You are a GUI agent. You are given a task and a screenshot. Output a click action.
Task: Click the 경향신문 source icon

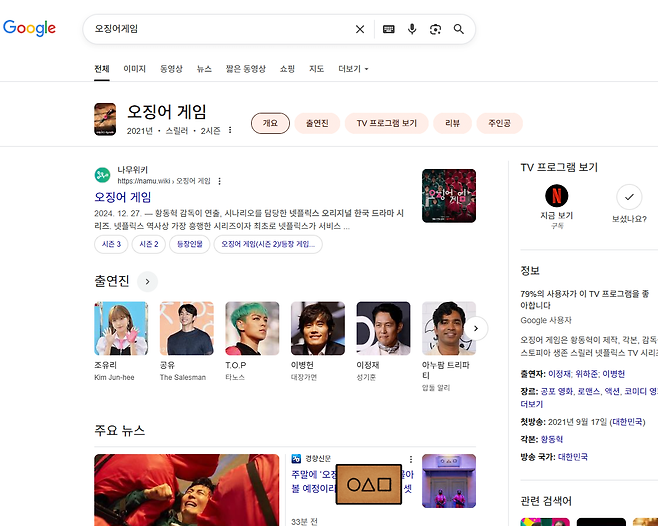(x=296, y=458)
